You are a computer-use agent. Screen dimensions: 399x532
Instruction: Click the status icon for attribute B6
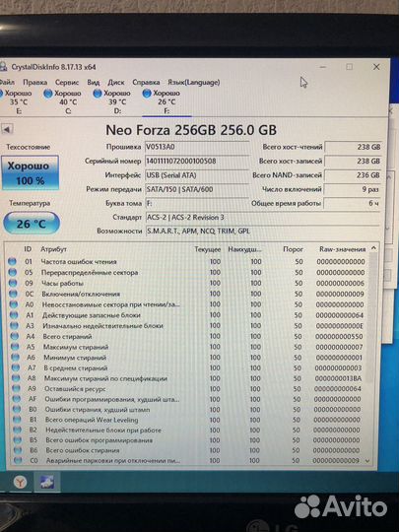click(x=18, y=450)
